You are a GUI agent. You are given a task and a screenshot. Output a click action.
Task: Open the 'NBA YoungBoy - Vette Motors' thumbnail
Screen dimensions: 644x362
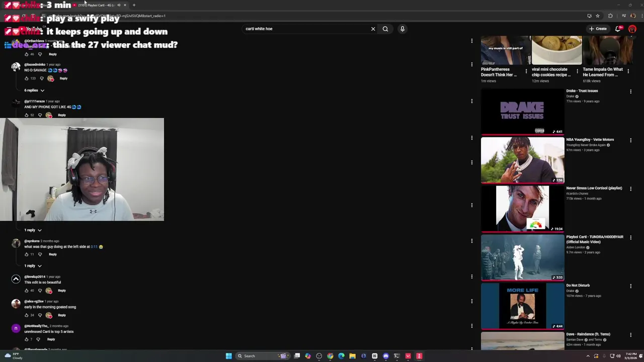523,160
